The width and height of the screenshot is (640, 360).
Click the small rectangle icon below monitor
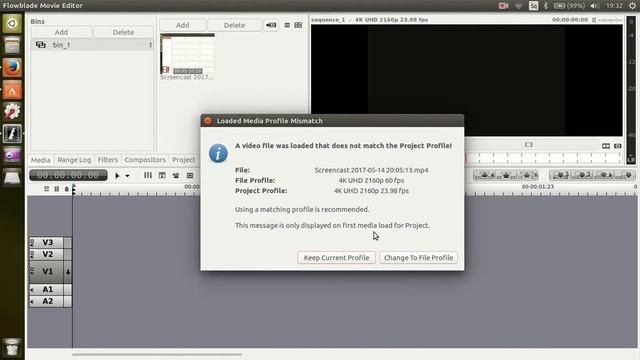tap(529, 145)
